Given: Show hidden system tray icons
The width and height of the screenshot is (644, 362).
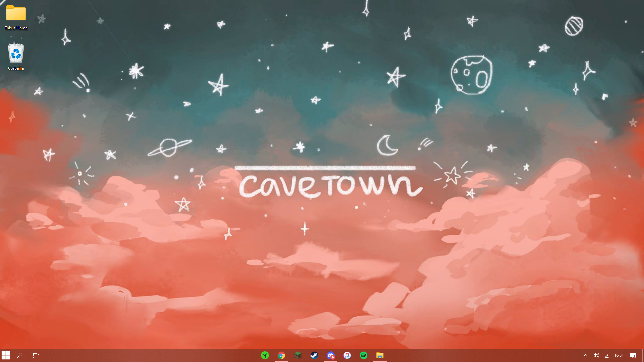Looking at the screenshot, I should (586, 355).
